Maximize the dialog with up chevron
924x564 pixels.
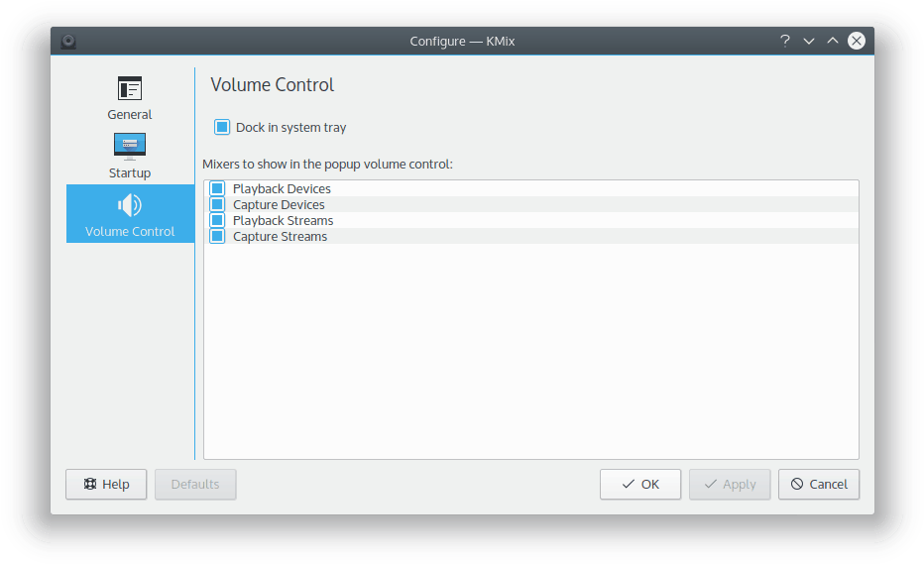(833, 41)
